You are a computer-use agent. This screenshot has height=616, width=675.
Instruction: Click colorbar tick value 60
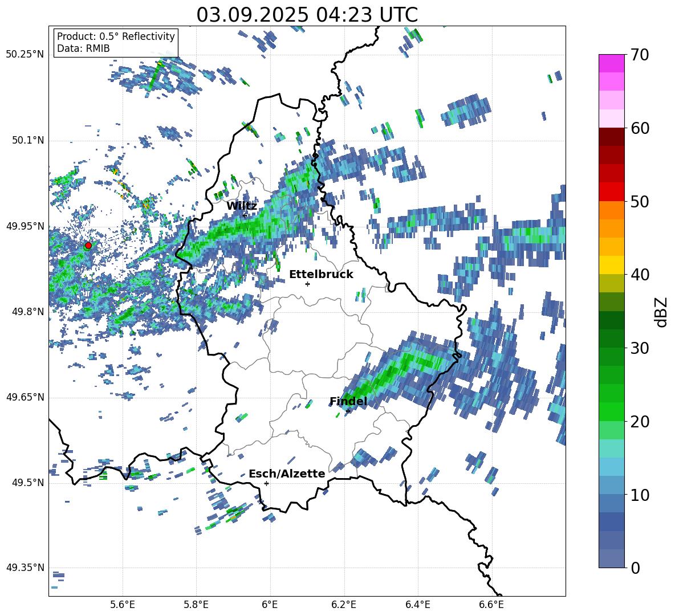[x=639, y=128]
